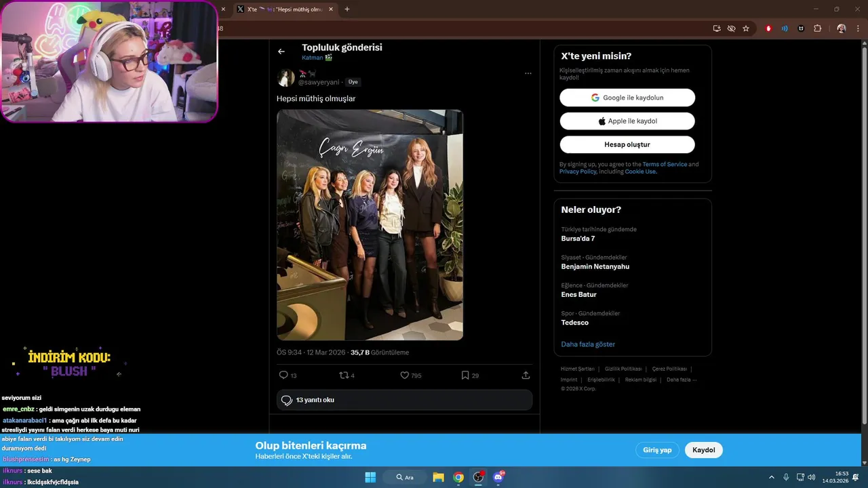Image resolution: width=868 pixels, height=488 pixels.
Task: Switch to Chrome in the taskbar
Action: [458, 477]
